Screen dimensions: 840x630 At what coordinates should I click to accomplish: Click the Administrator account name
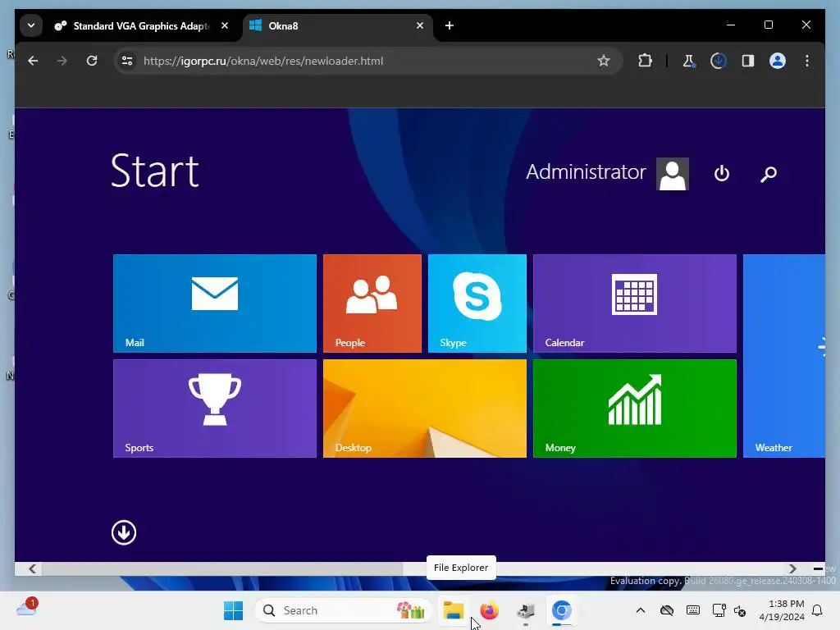tap(586, 172)
